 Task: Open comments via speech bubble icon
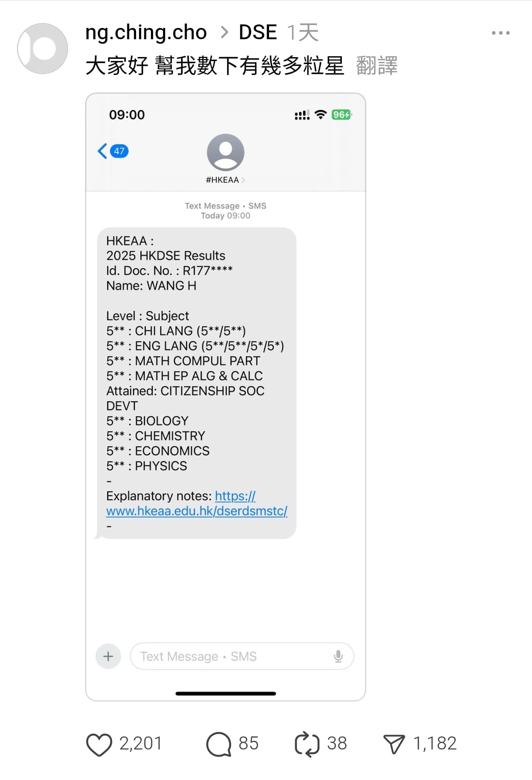(218, 744)
